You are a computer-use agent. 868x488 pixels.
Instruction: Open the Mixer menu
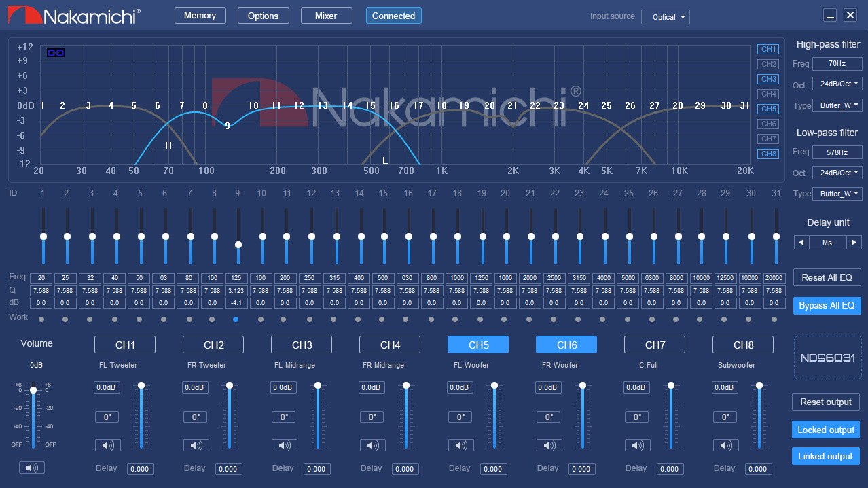coord(326,16)
